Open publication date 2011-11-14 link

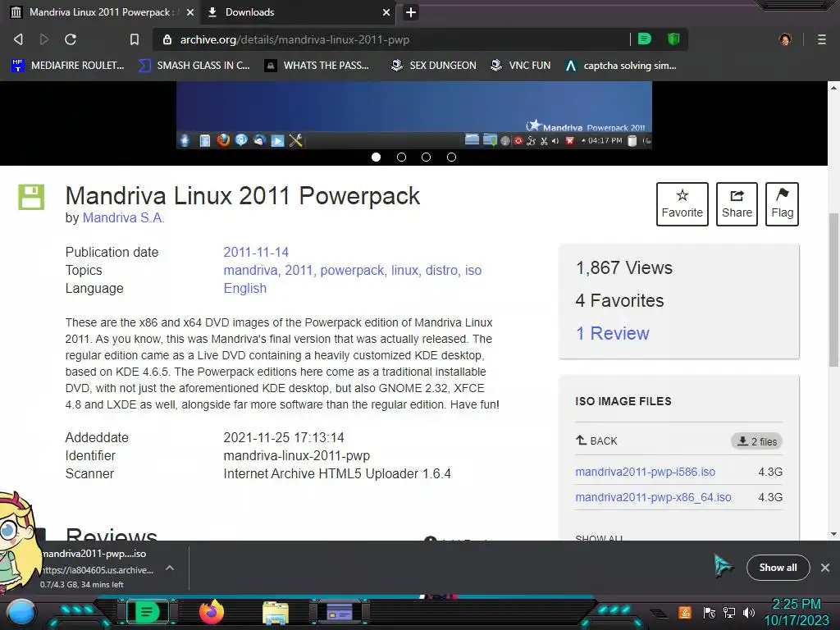pos(256,252)
